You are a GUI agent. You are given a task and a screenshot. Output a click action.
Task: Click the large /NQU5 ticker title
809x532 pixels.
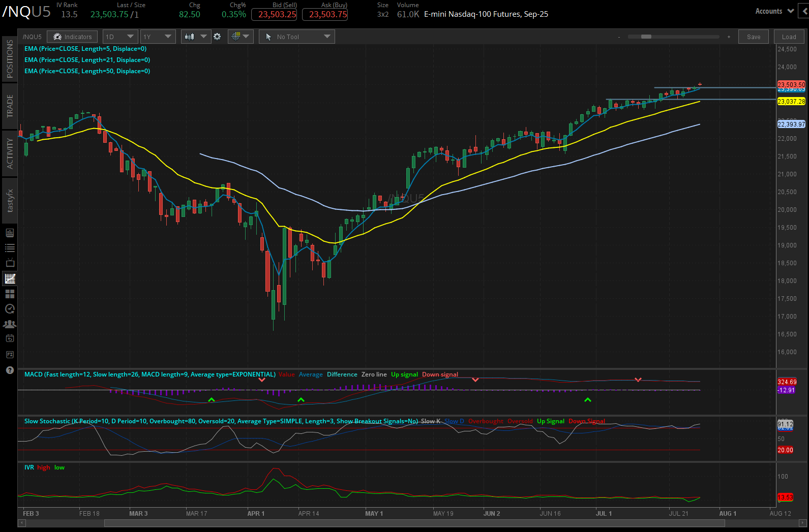[26, 12]
